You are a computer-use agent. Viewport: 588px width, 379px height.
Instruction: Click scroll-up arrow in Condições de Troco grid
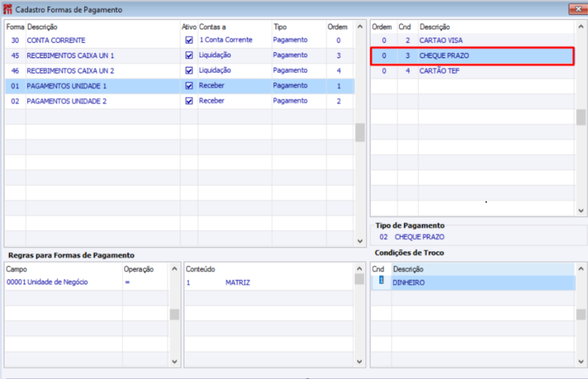[581, 269]
